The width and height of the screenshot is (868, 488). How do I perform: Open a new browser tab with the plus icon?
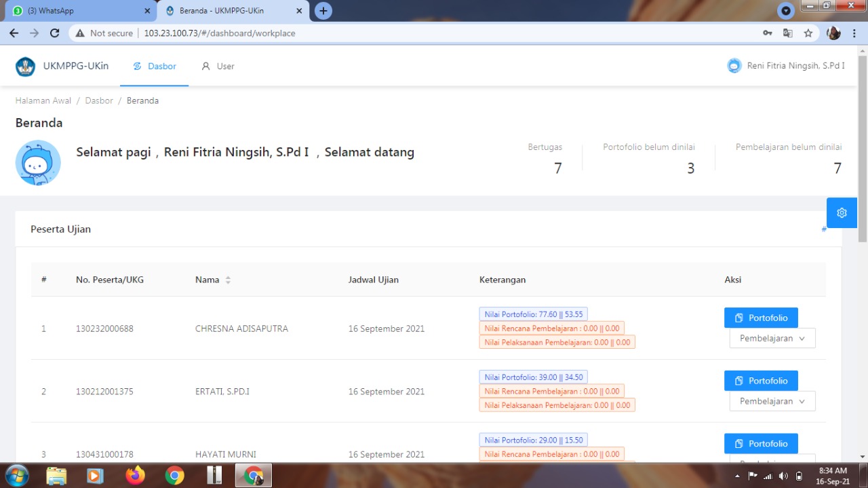click(323, 11)
